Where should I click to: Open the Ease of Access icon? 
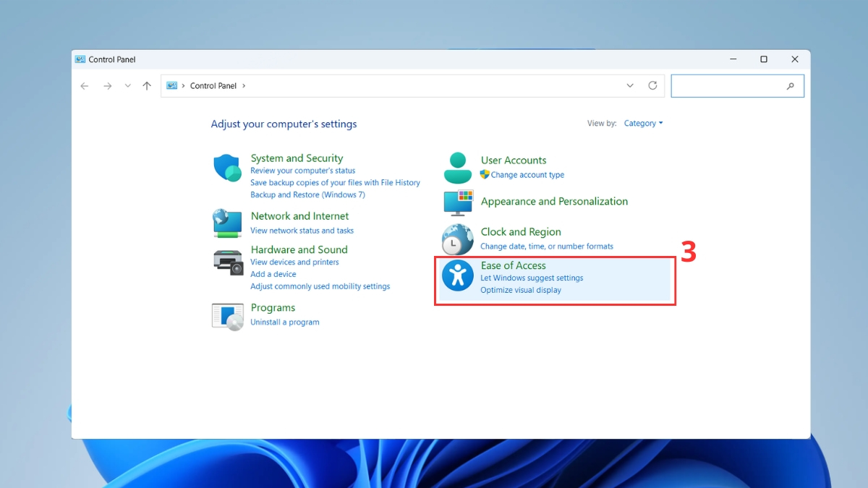(457, 275)
